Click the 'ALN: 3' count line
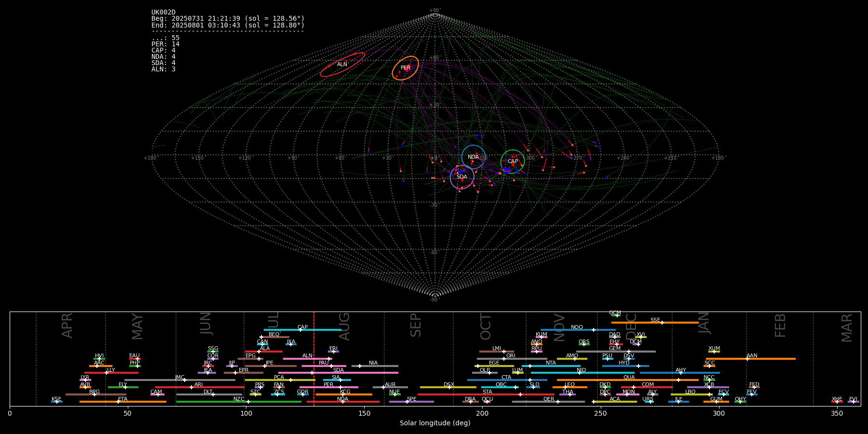 pyautogui.click(x=163, y=69)
